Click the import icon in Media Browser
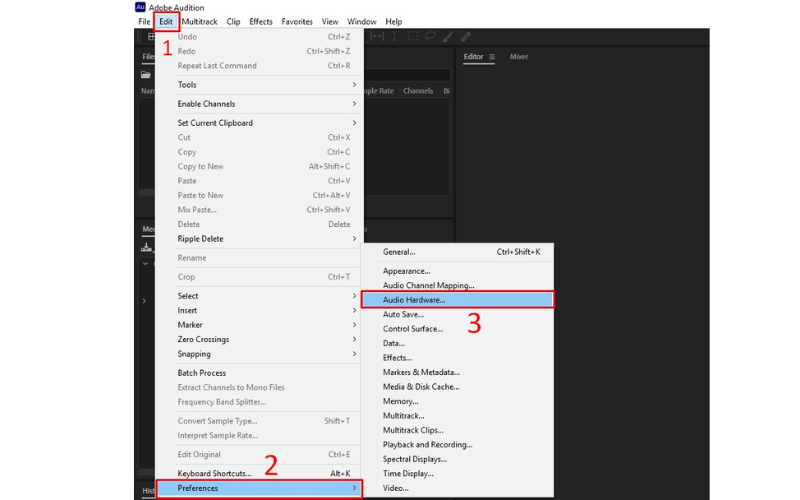 [x=145, y=247]
